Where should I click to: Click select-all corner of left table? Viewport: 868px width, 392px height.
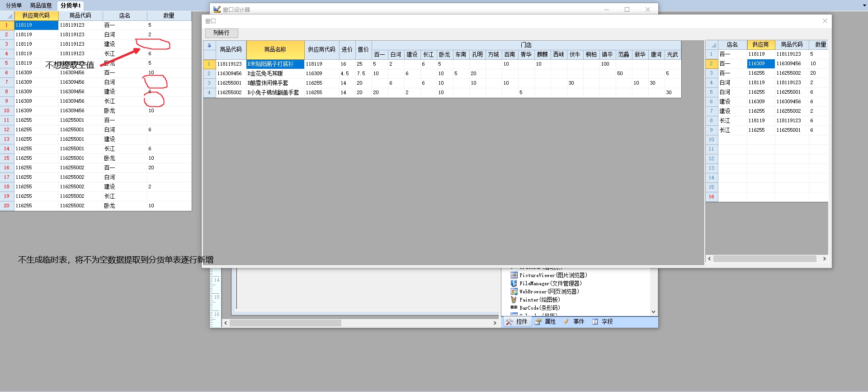click(7, 16)
